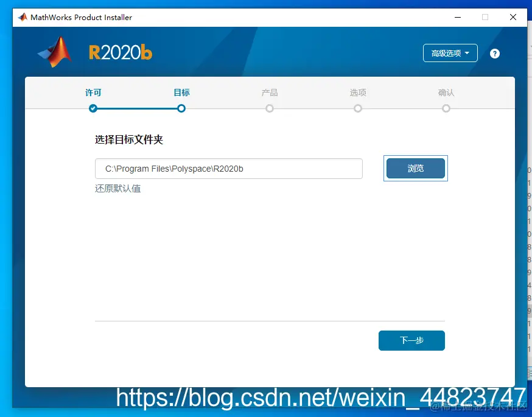Click the MATLAB logo in header

coord(54,52)
